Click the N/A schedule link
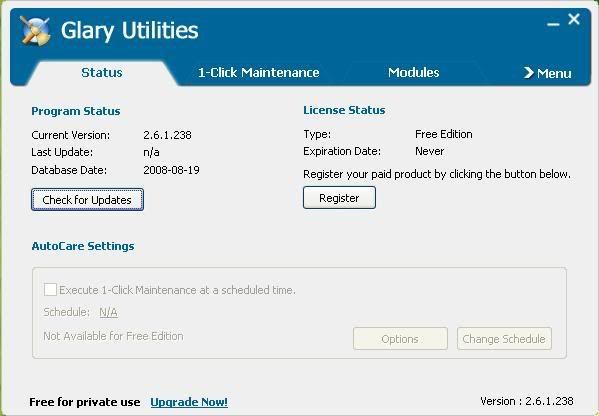Screen dimensions: 599x416 point(108,312)
